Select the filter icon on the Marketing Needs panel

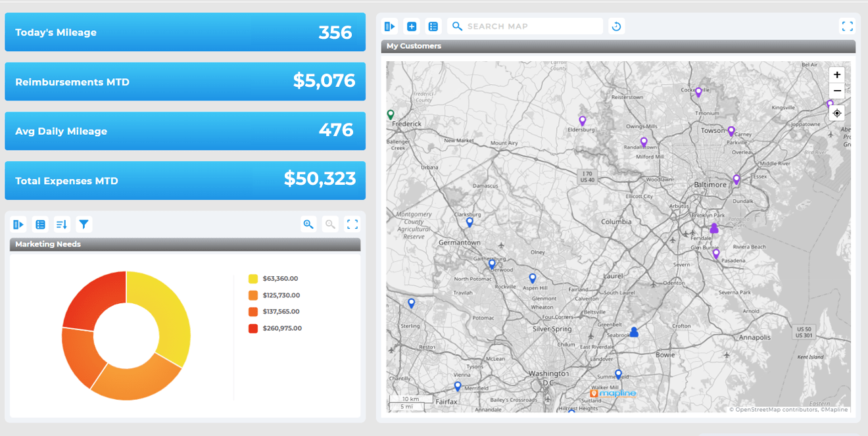tap(84, 224)
